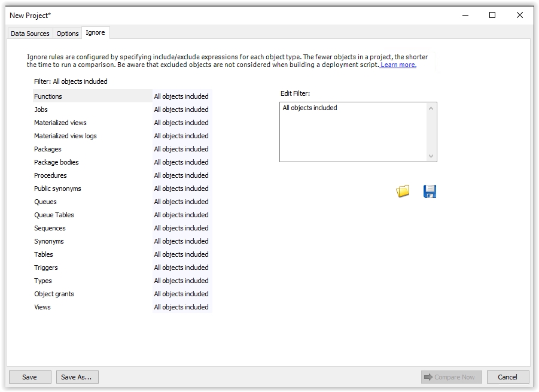Select Triggers in the object list
539x392 pixels.
coord(46,268)
